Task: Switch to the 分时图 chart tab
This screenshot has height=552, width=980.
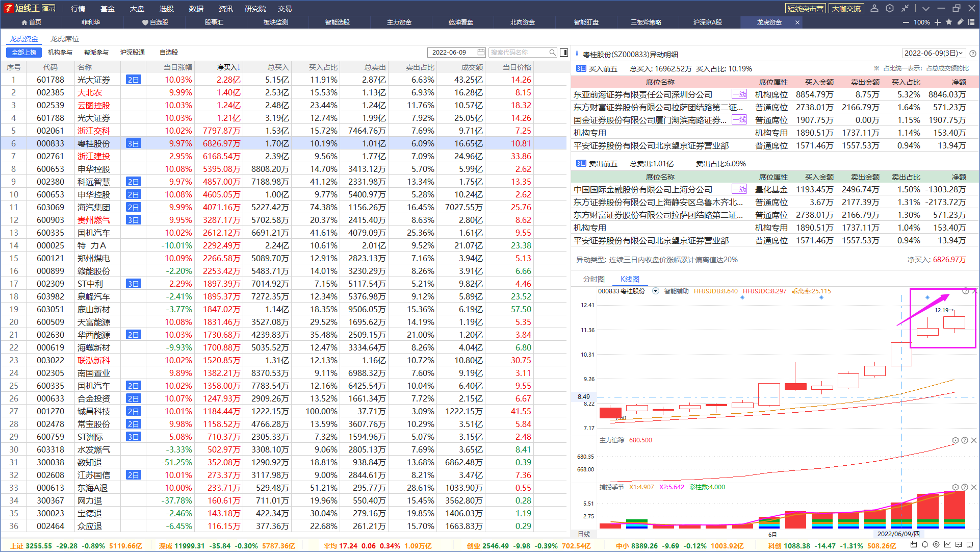Action: click(x=594, y=279)
